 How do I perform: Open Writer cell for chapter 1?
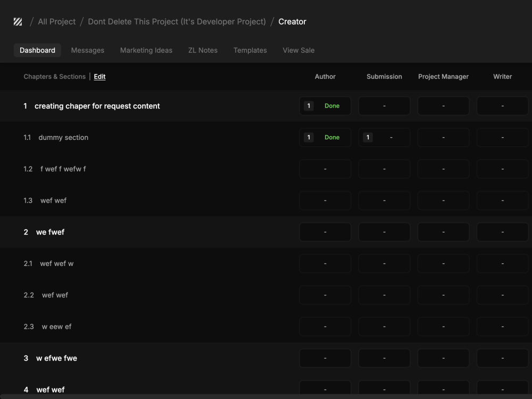point(503,106)
